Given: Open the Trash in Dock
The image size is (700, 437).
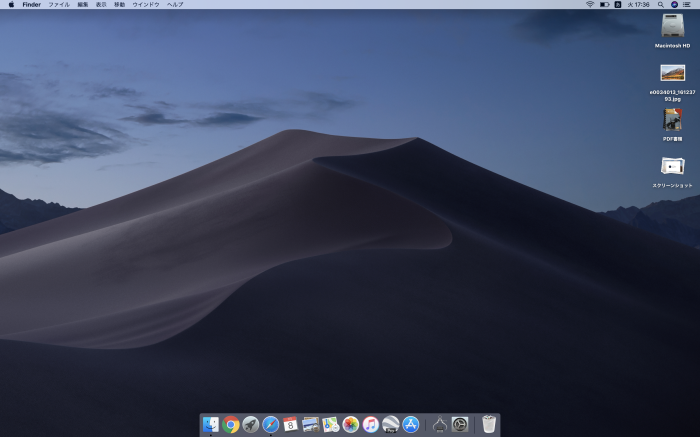Looking at the screenshot, I should point(489,425).
